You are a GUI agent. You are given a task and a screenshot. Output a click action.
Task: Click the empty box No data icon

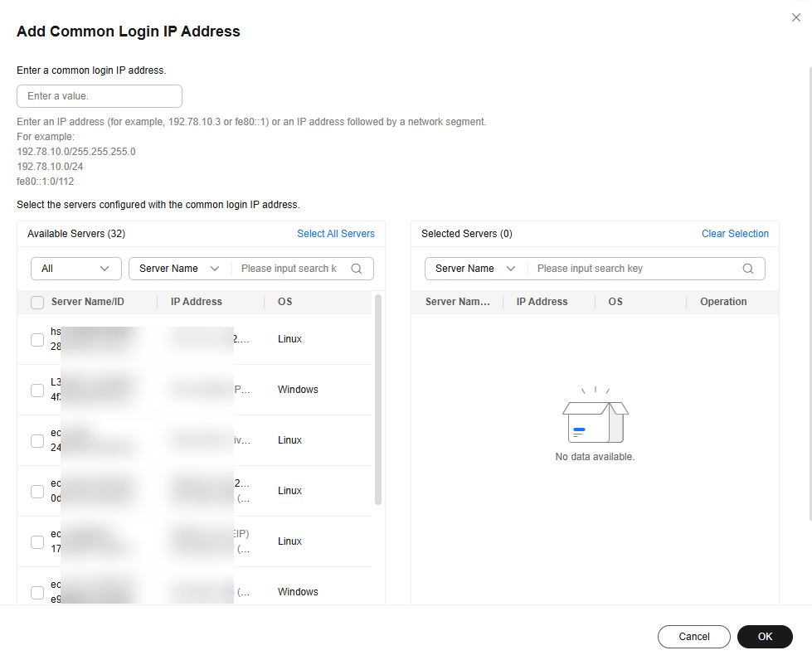tap(595, 420)
